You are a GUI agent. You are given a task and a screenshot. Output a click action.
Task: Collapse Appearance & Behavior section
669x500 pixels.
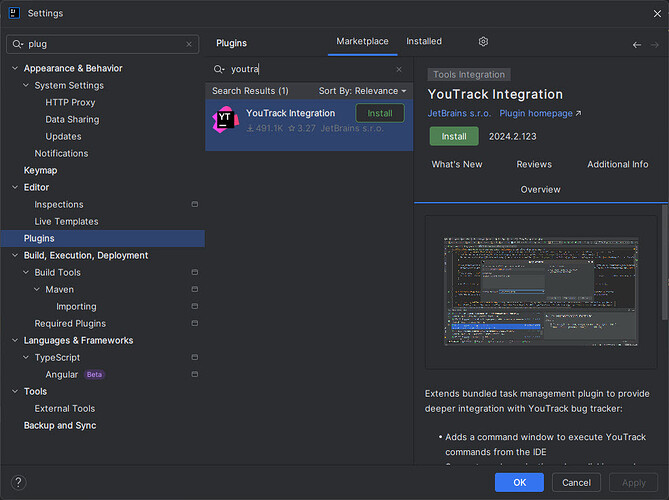coord(15,68)
